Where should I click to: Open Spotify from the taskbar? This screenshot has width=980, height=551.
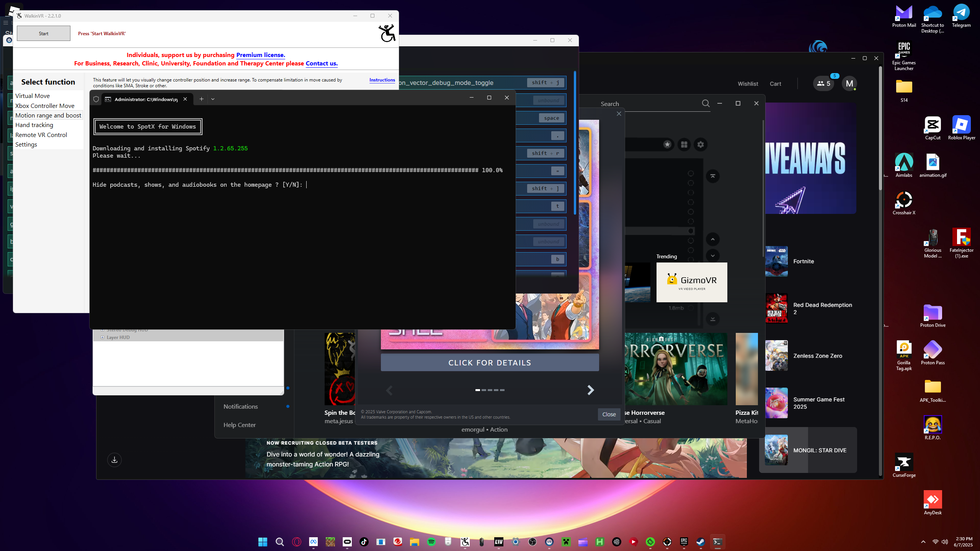431,542
